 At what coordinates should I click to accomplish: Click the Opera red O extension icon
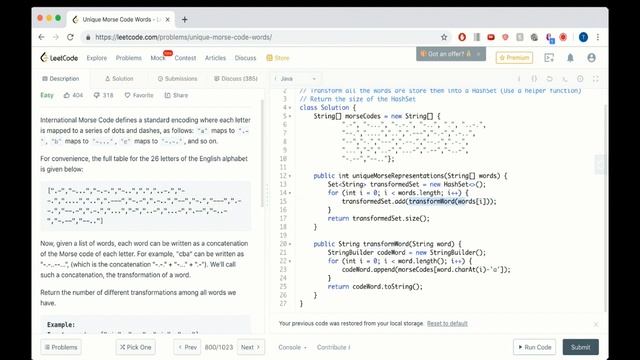pyautogui.click(x=462, y=37)
